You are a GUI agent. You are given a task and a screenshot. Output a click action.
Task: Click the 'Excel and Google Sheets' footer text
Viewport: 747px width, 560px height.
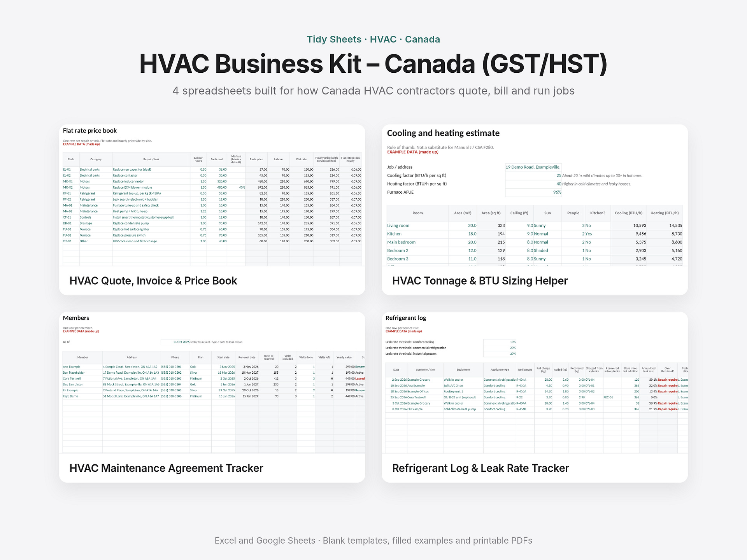tap(373, 541)
